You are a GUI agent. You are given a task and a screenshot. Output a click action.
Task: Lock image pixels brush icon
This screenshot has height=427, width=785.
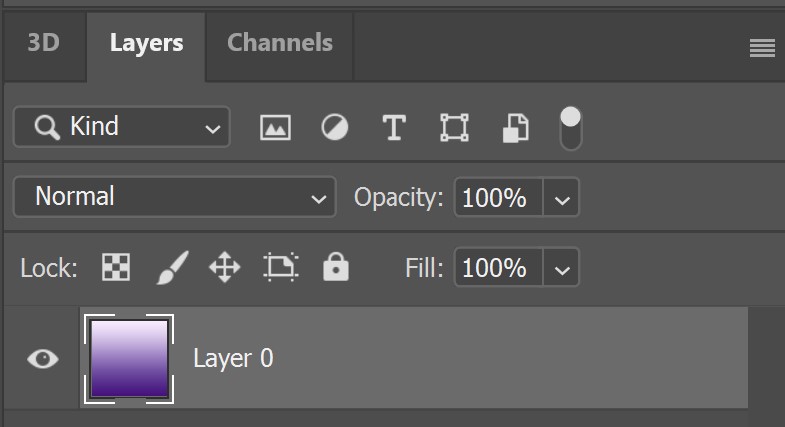172,267
